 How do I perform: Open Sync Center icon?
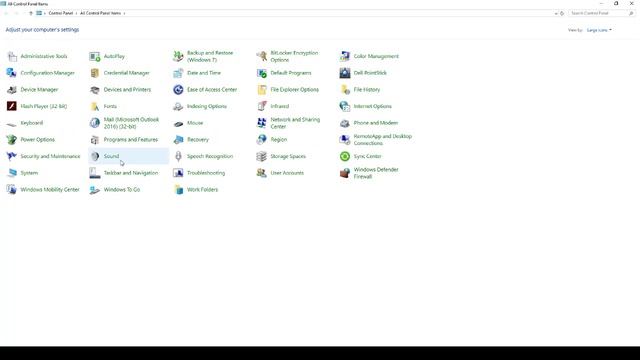pos(345,156)
